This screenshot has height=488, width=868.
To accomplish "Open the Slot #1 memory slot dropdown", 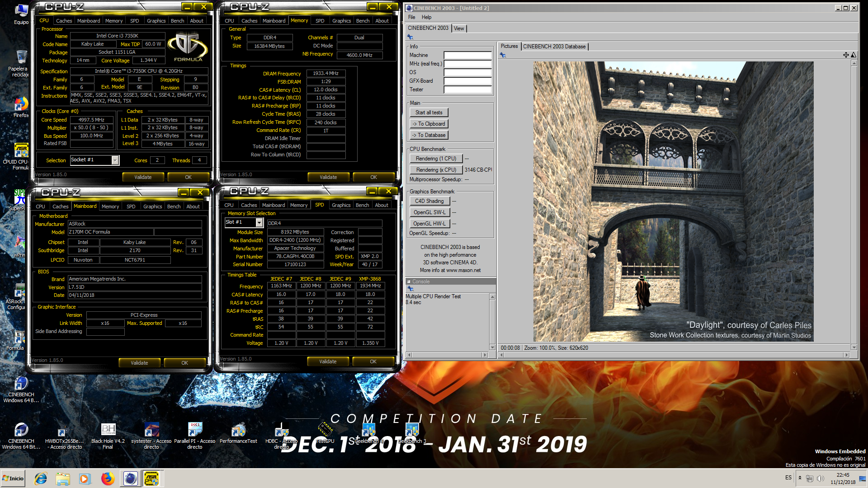I will (259, 222).
